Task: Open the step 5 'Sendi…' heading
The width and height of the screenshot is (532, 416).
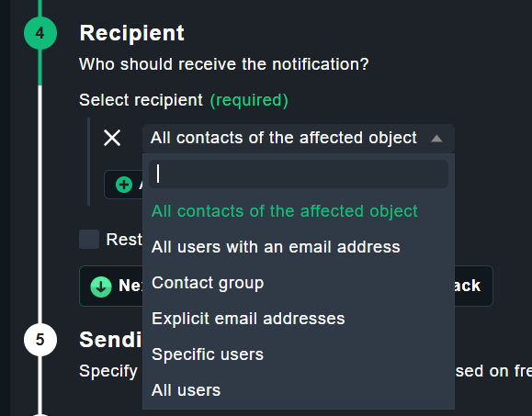Action: coord(110,340)
